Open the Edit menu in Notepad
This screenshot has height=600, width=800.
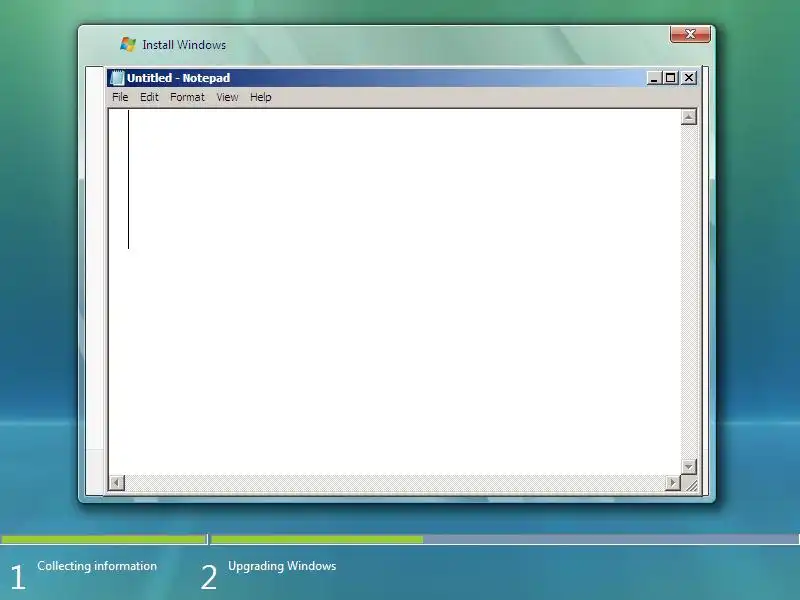(149, 97)
